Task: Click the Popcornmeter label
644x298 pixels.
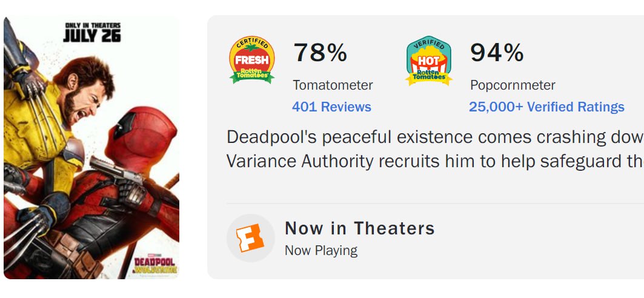Action: coord(513,85)
